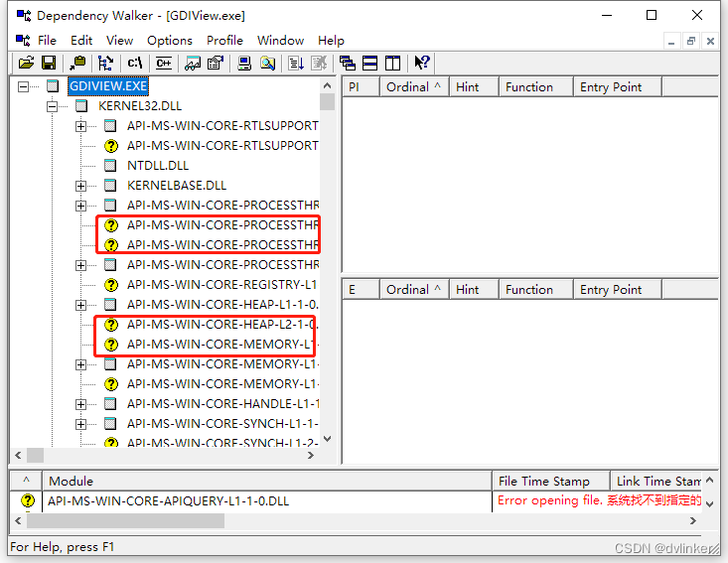The width and height of the screenshot is (728, 563).
Task: Click the yellow question icon beside APIQUERY module
Action: click(x=28, y=500)
